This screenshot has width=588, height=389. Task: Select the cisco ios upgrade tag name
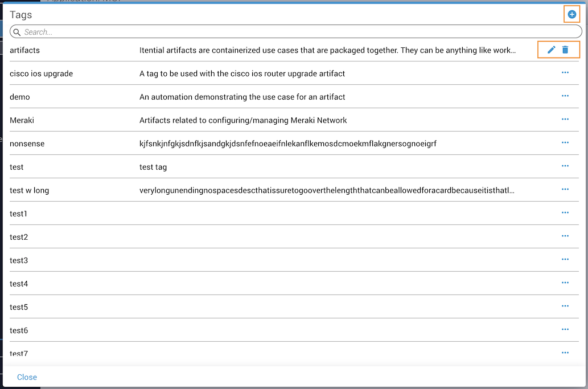[41, 73]
